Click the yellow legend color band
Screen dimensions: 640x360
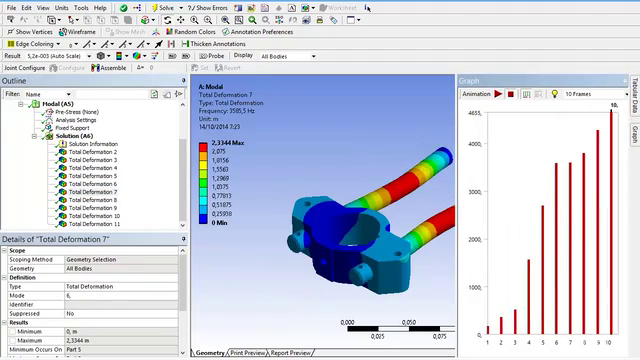[x=203, y=165]
